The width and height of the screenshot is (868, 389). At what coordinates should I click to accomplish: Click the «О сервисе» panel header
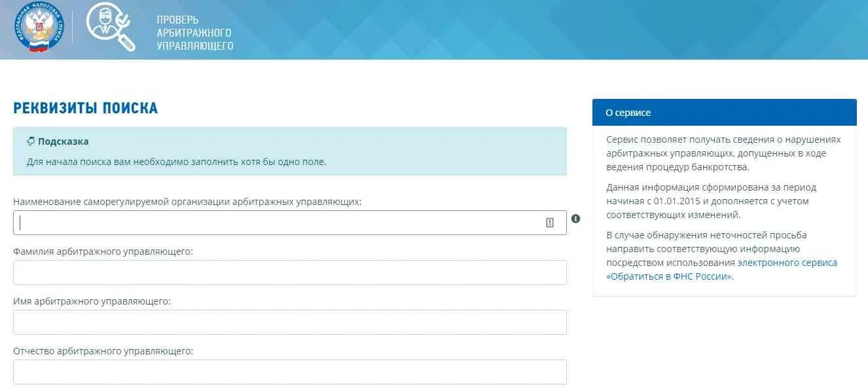(725, 113)
